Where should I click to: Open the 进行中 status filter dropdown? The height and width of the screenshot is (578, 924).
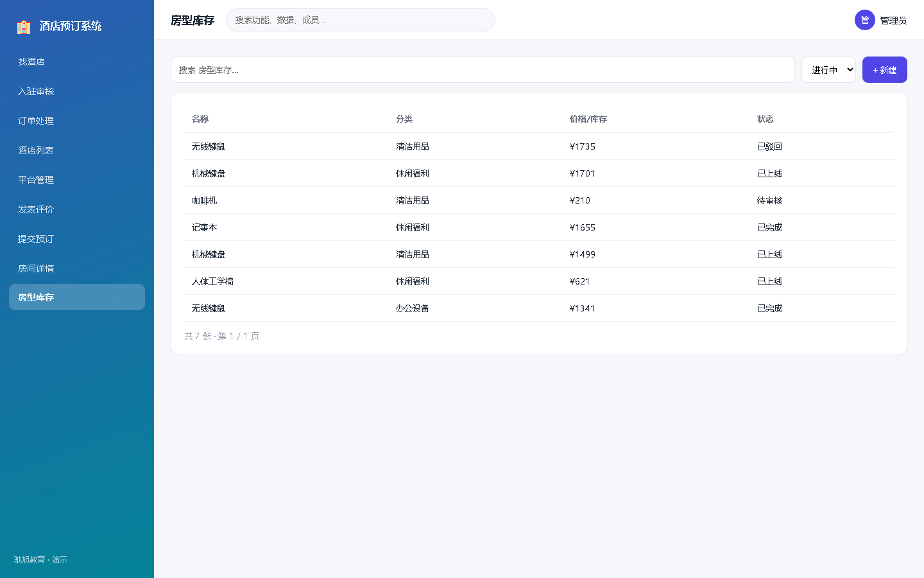click(x=828, y=70)
